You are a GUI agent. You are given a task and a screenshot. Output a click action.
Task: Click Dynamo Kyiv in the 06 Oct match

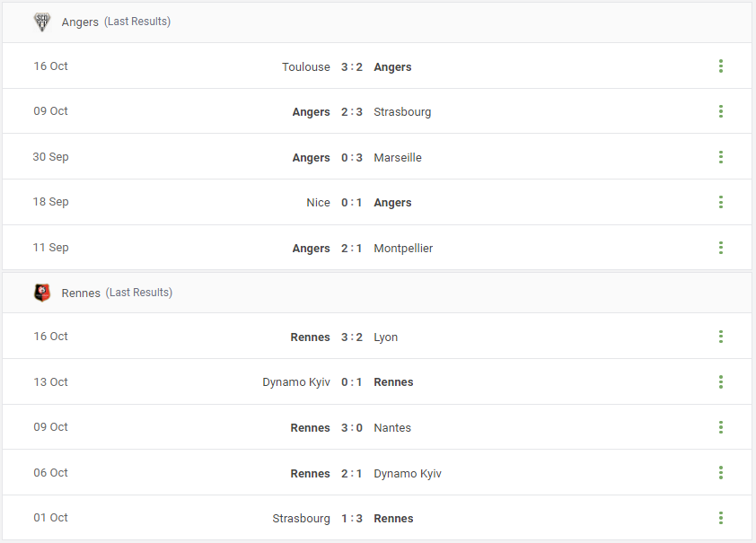408,474
